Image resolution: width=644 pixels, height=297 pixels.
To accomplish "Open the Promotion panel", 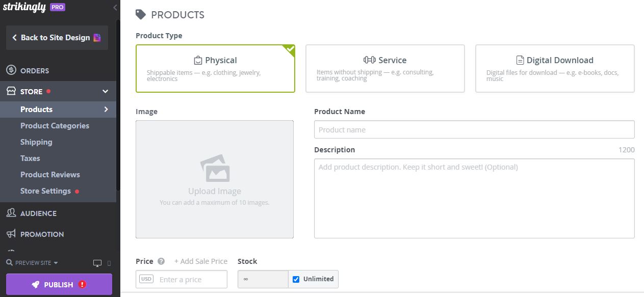I will pos(41,234).
